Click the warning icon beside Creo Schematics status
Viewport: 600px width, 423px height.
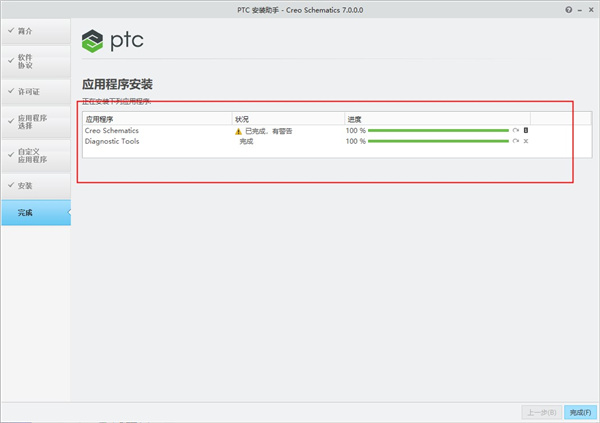[x=238, y=131]
